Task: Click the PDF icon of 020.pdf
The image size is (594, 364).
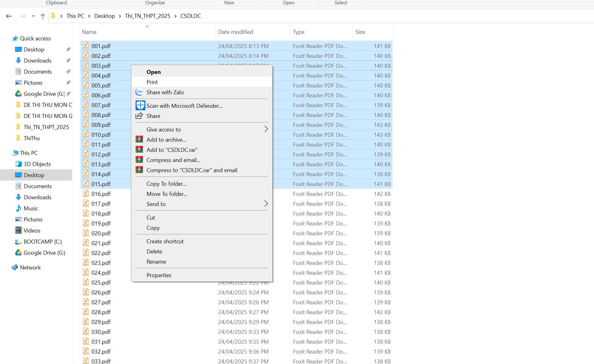Action: point(86,233)
